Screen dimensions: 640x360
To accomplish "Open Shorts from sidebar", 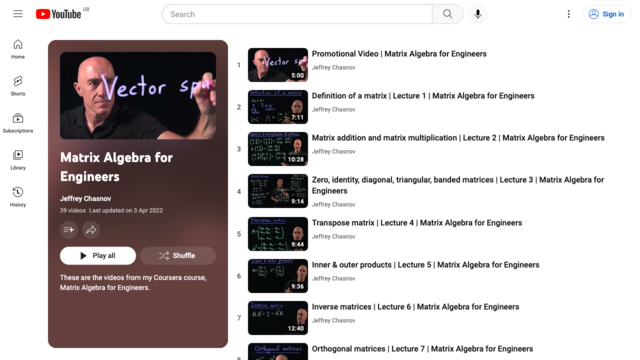I will (x=18, y=86).
